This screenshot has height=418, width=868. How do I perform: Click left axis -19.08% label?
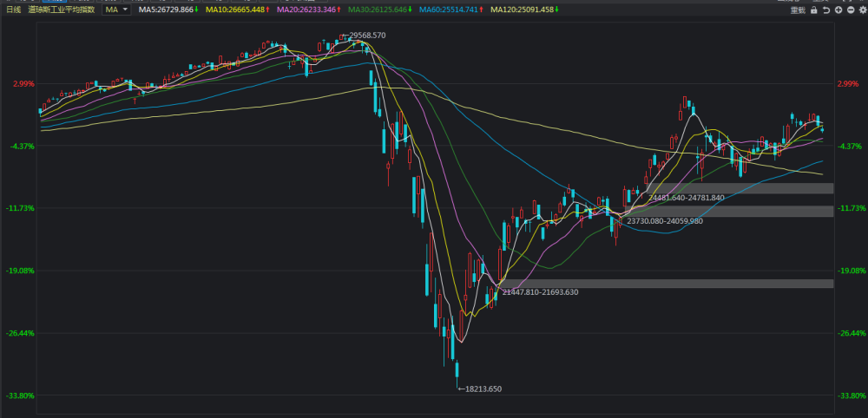pyautogui.click(x=21, y=271)
